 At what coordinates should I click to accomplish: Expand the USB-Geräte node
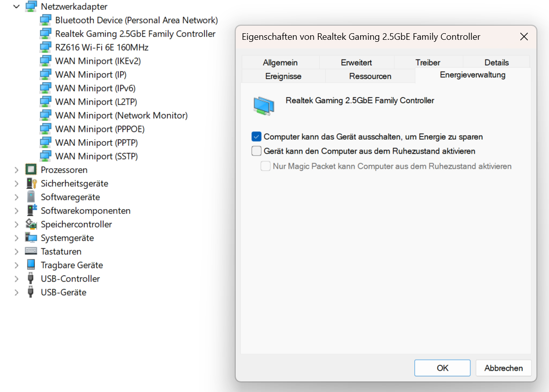16,293
